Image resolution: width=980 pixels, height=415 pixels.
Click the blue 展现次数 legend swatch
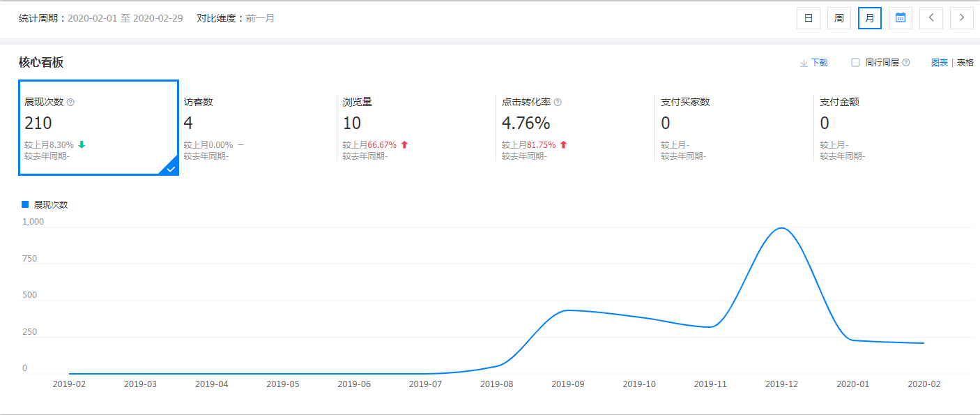point(26,204)
